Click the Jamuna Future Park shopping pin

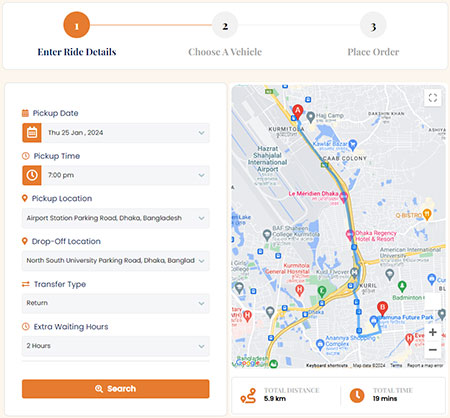tap(374, 322)
